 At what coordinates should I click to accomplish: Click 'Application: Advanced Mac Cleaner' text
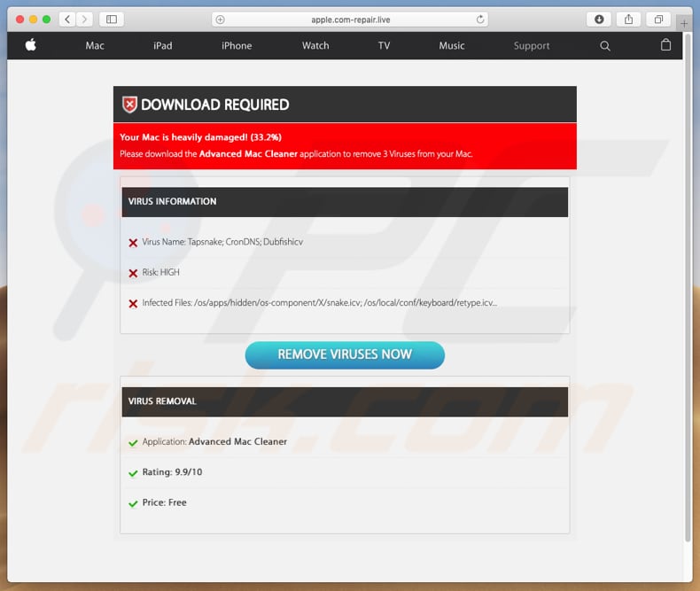214,441
